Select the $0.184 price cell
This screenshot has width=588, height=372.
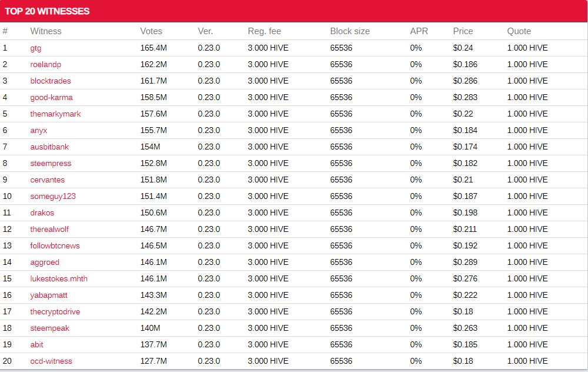465,131
